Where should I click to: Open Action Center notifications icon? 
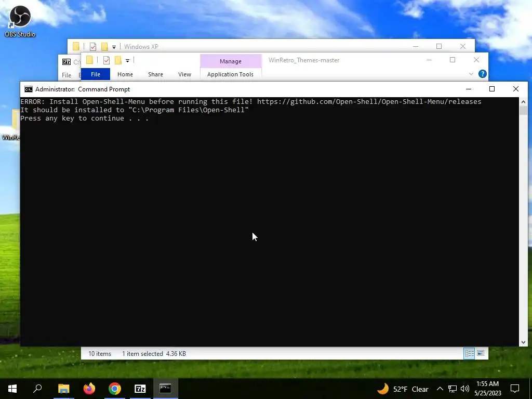pyautogui.click(x=515, y=389)
